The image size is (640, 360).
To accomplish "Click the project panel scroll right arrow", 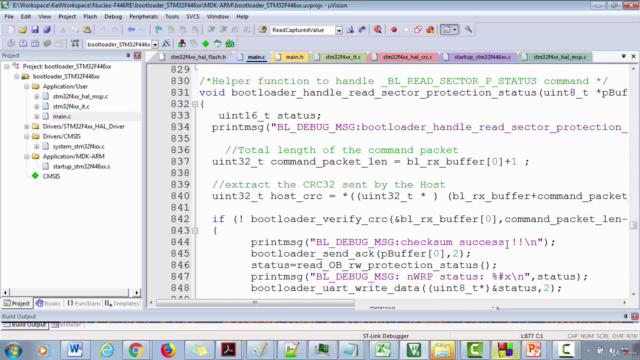I will pos(136,293).
